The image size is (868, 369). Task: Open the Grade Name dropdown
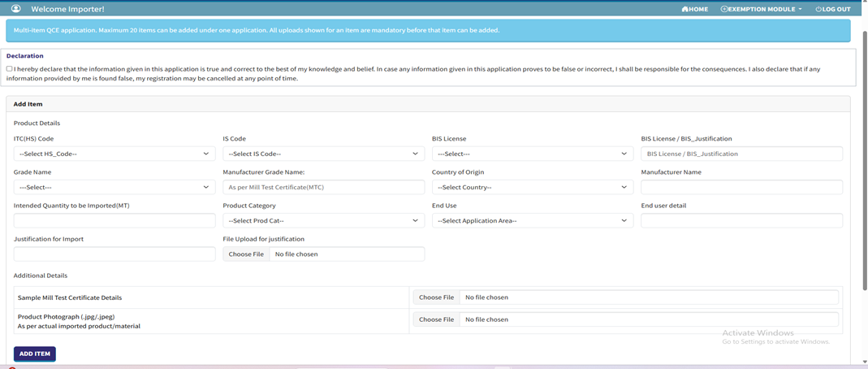tap(114, 187)
